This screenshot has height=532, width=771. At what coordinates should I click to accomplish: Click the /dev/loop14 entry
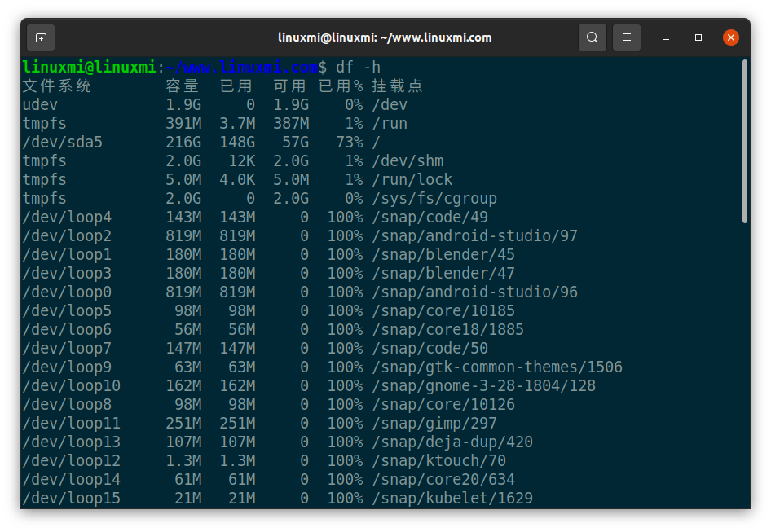71,479
